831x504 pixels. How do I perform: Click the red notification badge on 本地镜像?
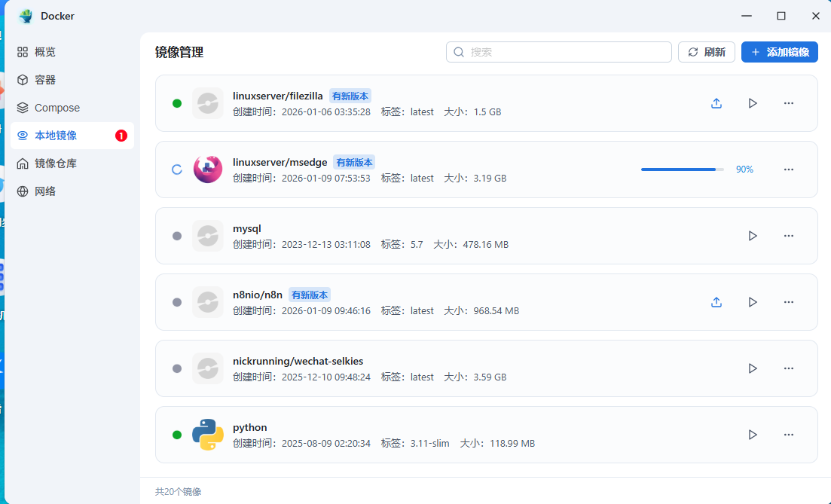tap(121, 136)
